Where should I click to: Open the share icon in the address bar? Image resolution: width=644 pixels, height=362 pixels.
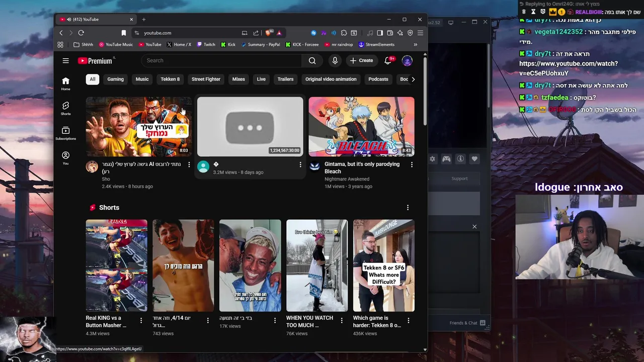point(256,33)
